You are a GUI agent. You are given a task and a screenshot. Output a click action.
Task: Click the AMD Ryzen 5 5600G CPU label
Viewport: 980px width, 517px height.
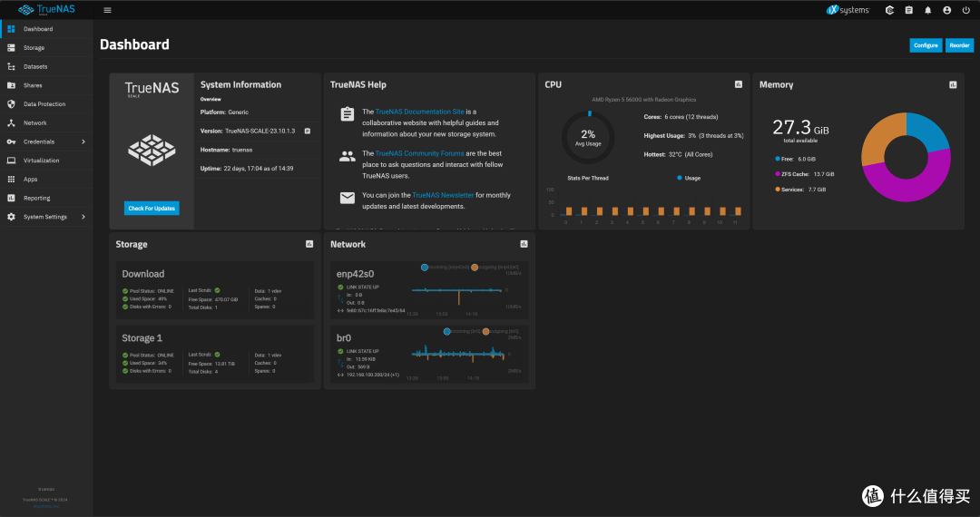point(643,99)
